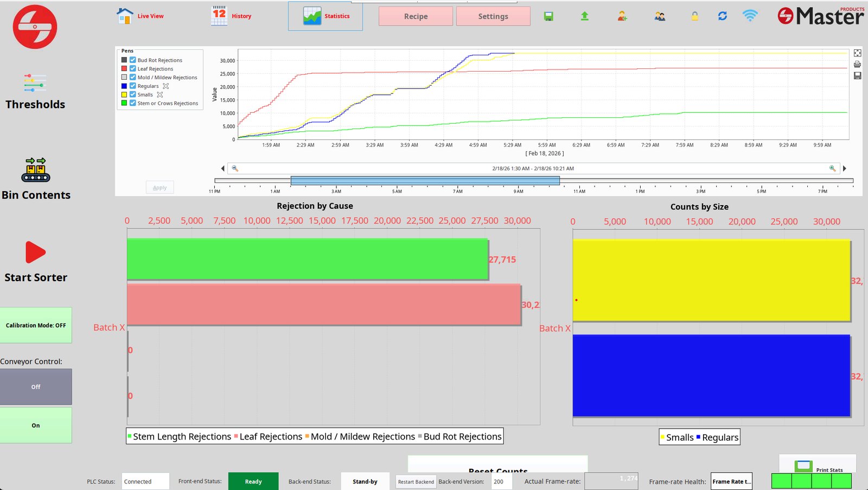Click the red Leaf Rejections color swatch
868x490 pixels.
click(124, 68)
